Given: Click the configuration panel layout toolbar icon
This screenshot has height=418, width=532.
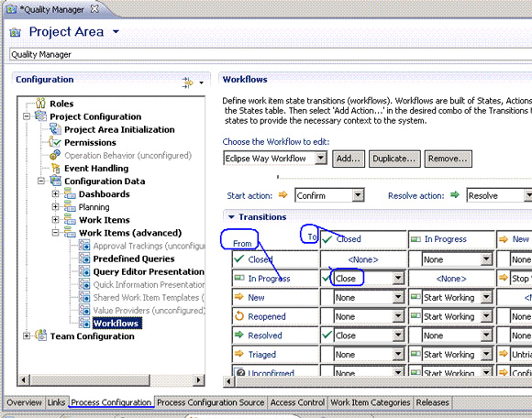Looking at the screenshot, I should tap(187, 82).
